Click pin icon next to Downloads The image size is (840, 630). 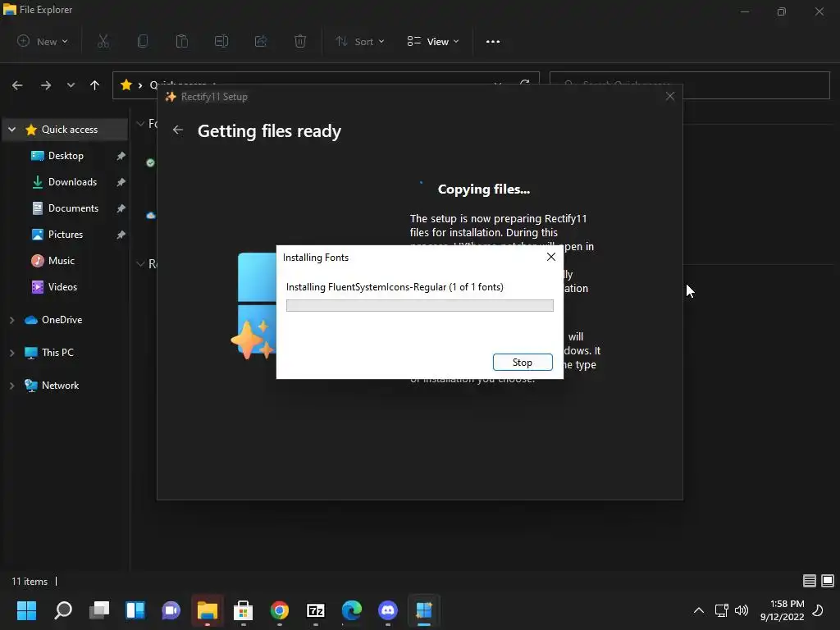(x=121, y=181)
